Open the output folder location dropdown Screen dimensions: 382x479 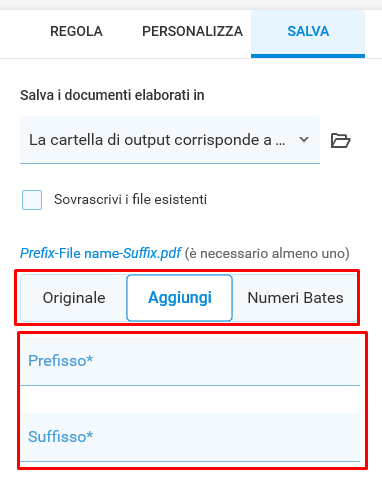click(170, 140)
